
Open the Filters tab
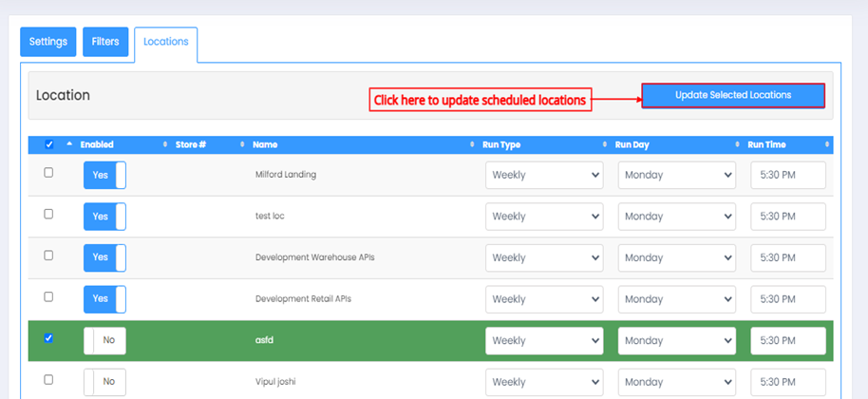click(105, 42)
